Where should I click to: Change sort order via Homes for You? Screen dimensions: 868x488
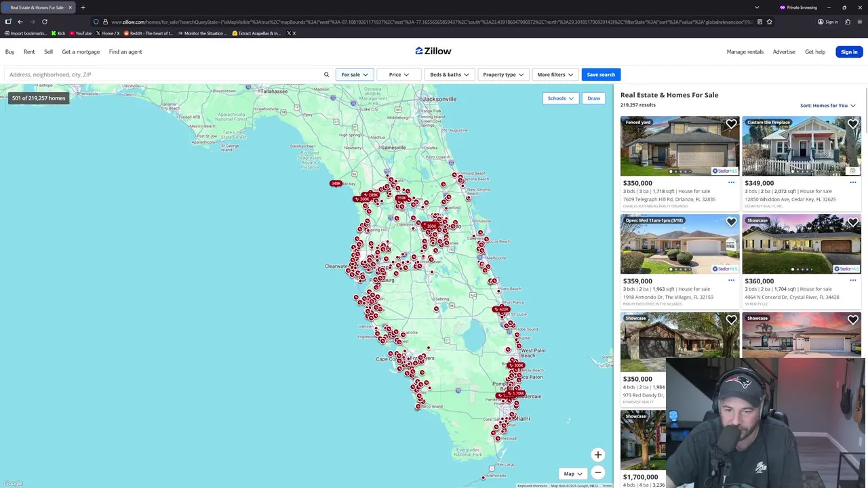[x=827, y=106]
